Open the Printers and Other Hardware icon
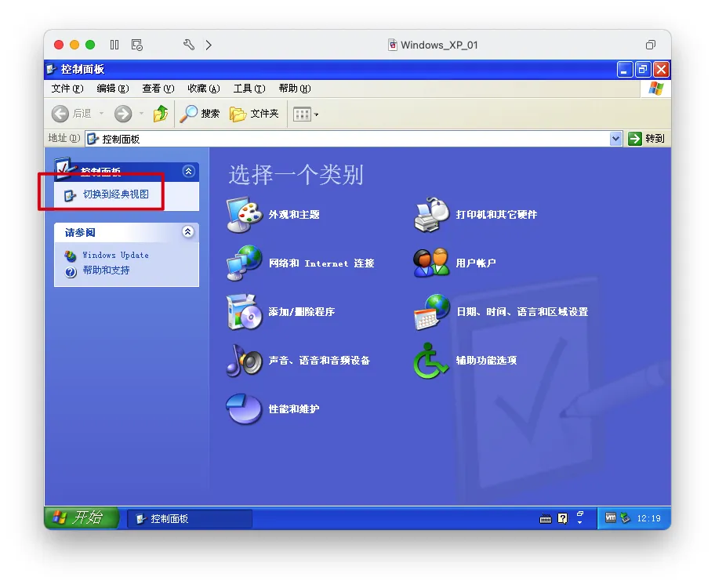 (x=432, y=214)
